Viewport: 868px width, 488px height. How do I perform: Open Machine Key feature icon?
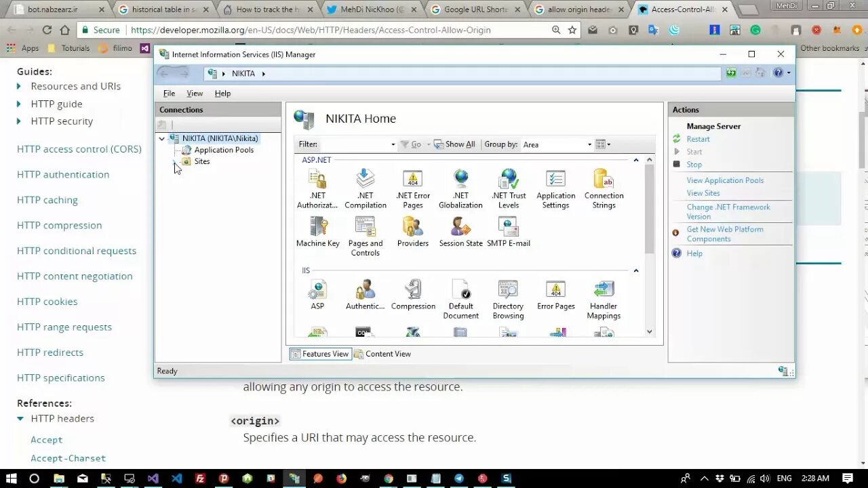pos(317,232)
